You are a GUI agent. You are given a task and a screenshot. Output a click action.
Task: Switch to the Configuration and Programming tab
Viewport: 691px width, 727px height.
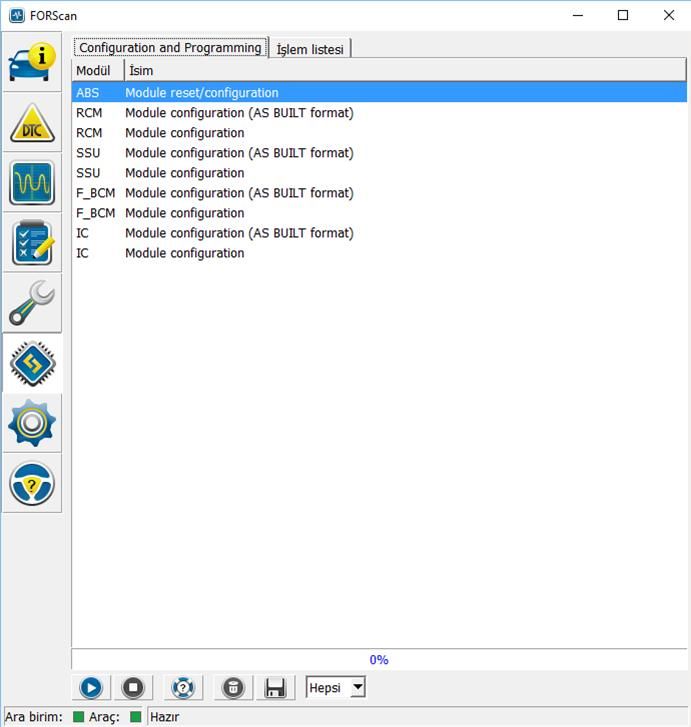click(x=170, y=48)
